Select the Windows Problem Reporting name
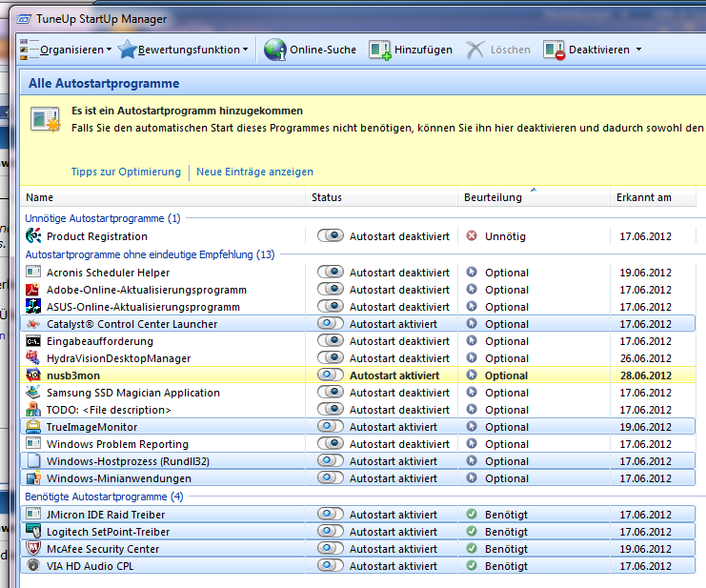706x588 pixels. click(x=117, y=444)
